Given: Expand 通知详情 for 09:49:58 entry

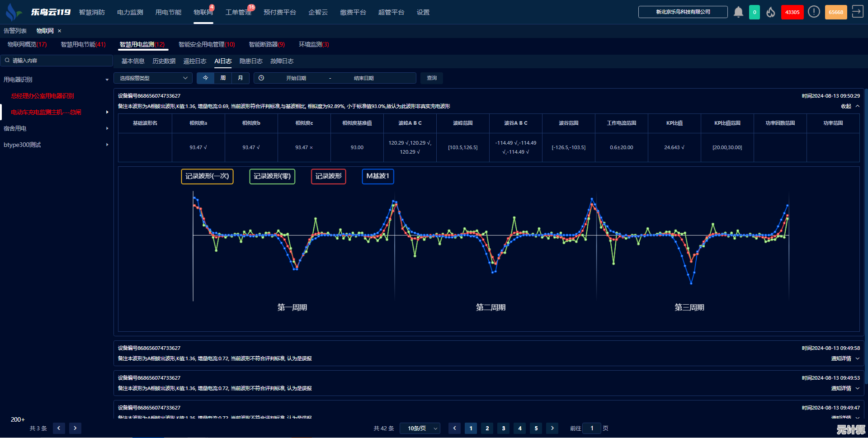Looking at the screenshot, I should point(845,358).
